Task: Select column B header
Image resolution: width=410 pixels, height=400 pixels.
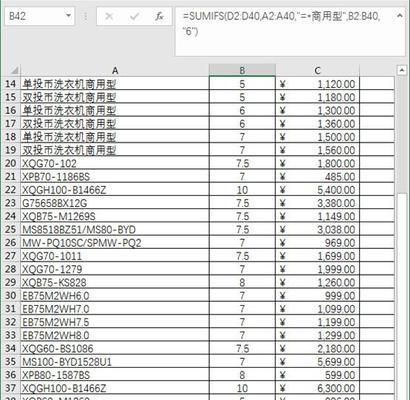Action: pyautogui.click(x=242, y=70)
